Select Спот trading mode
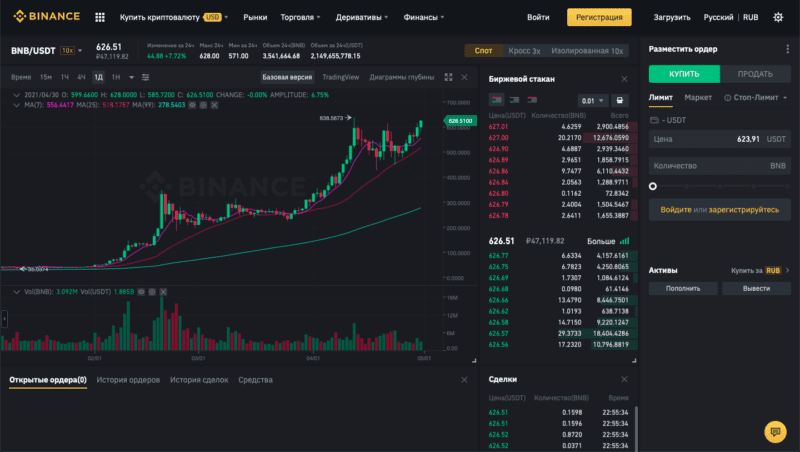The width and height of the screenshot is (800, 452). pyautogui.click(x=483, y=51)
